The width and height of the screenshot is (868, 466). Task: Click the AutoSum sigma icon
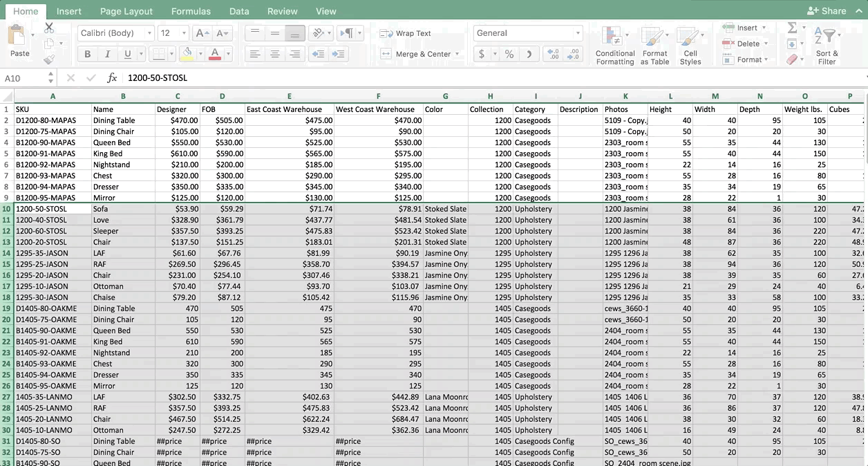(792, 28)
